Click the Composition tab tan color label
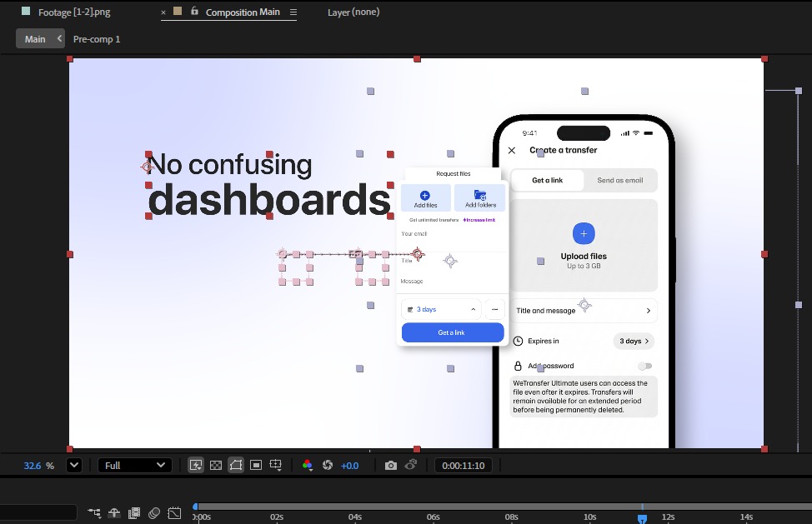Screen dimensions: 812x524 177,11
